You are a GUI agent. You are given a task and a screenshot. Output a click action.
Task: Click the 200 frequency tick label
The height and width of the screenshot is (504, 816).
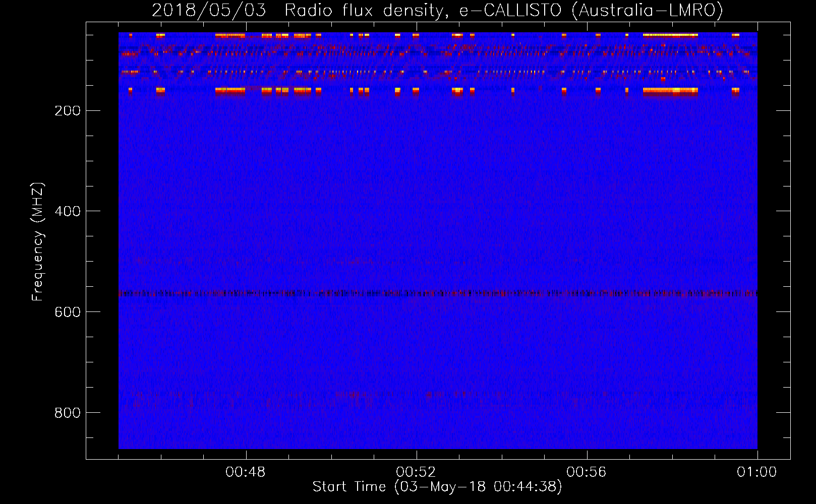point(68,111)
